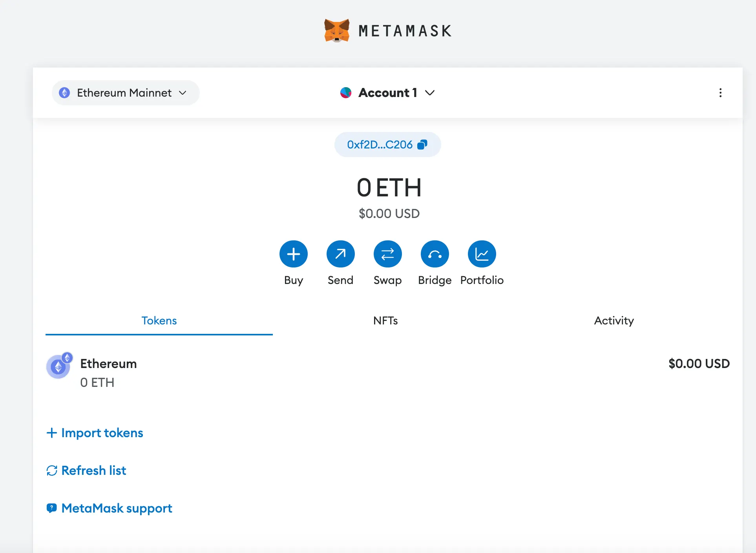Click the Buy plus icon
This screenshot has width=756, height=553.
coord(293,254)
